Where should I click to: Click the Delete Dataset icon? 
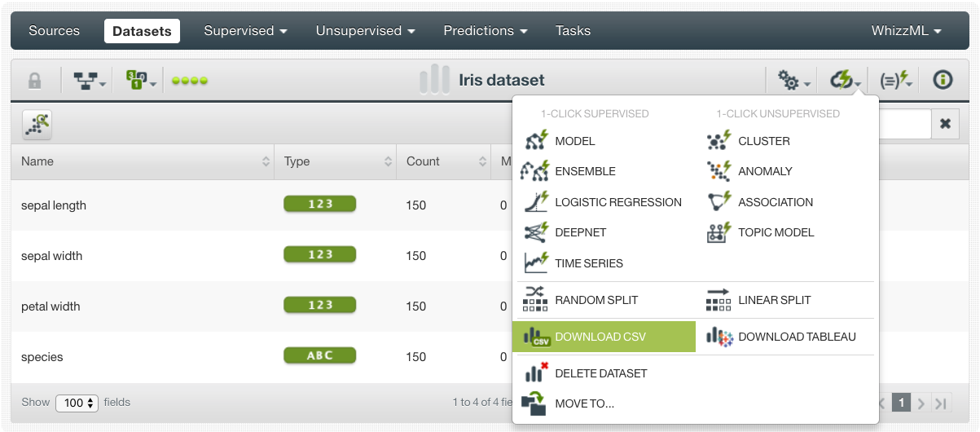536,373
